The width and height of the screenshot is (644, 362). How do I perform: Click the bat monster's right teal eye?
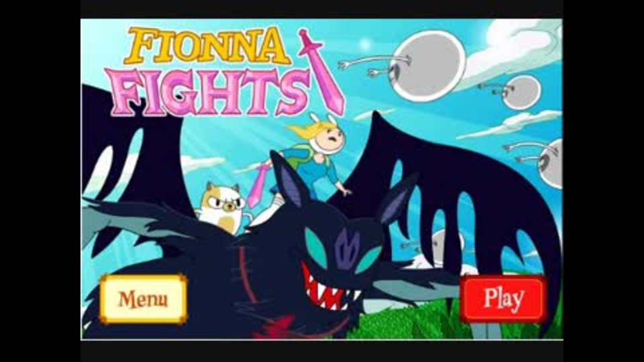coord(368,259)
